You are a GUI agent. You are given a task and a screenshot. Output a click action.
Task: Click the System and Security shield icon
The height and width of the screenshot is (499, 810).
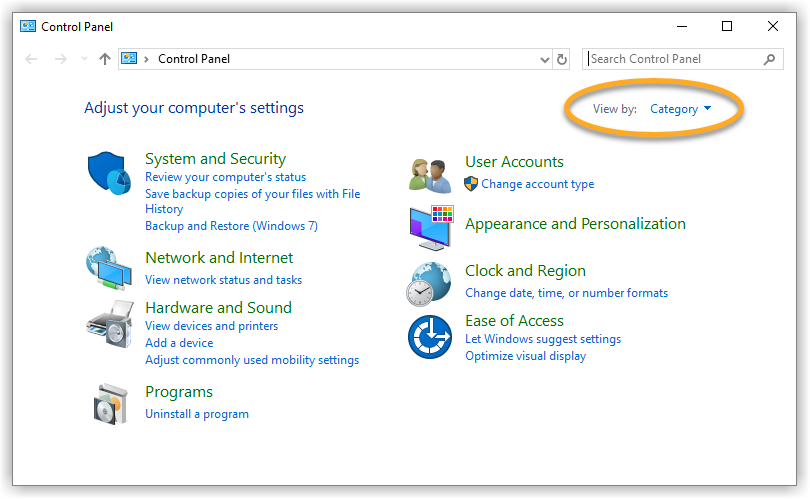(x=110, y=174)
